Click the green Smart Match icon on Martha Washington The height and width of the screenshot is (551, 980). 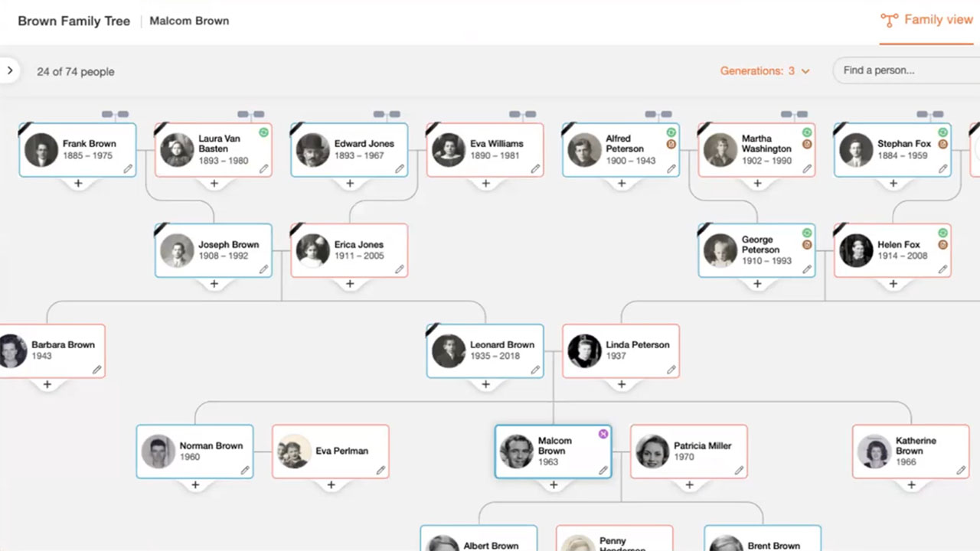coord(806,132)
